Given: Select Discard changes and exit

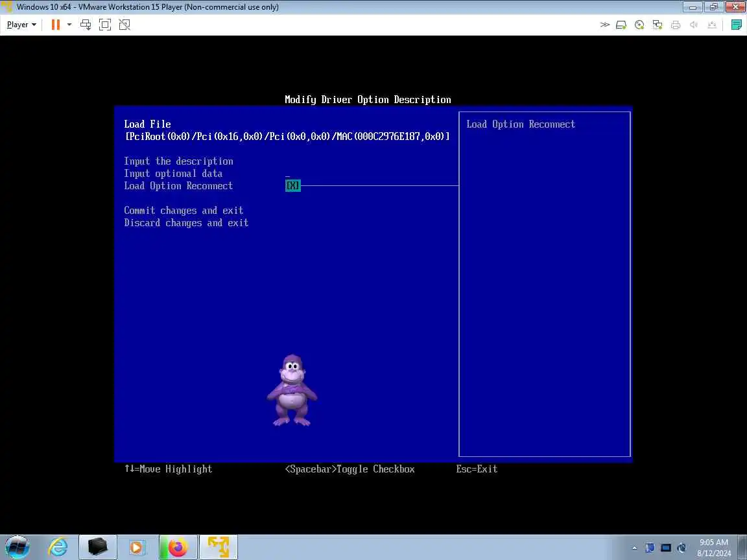Looking at the screenshot, I should [x=186, y=223].
